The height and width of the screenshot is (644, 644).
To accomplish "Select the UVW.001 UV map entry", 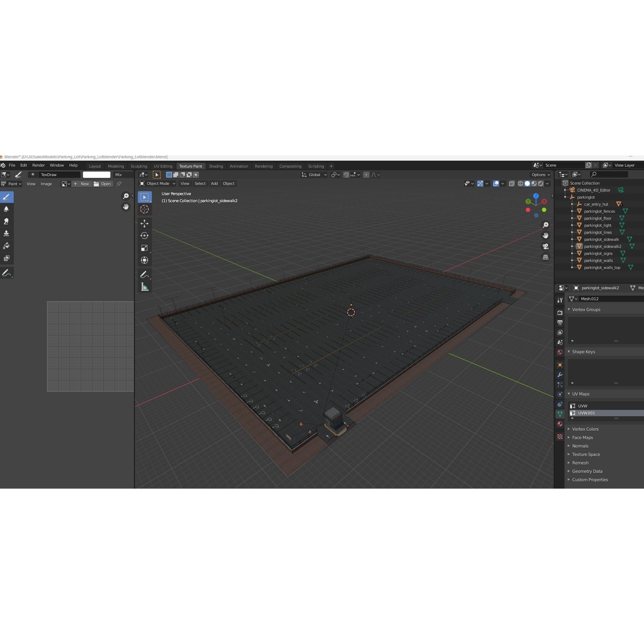I will coord(586,413).
